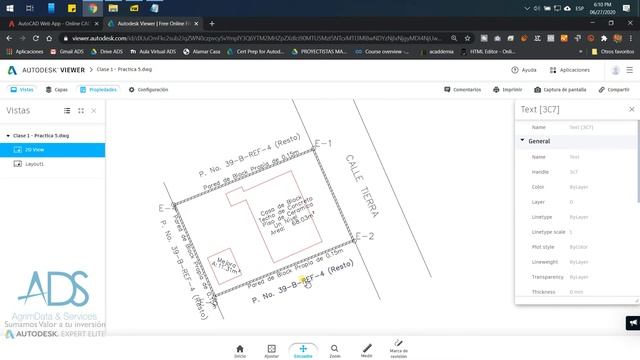640x360 pixels.
Task: Open Ayuda help
Action: [x=524, y=70]
